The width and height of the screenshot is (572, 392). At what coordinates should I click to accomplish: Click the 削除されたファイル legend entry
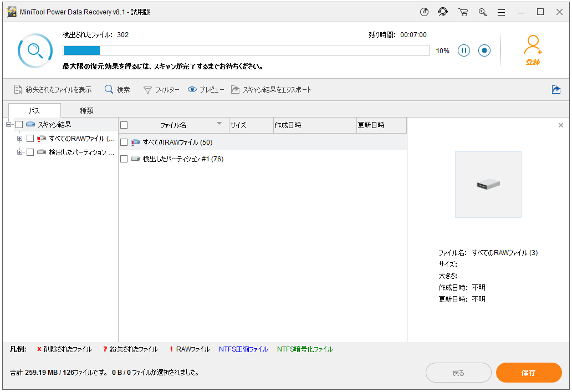pos(64,349)
